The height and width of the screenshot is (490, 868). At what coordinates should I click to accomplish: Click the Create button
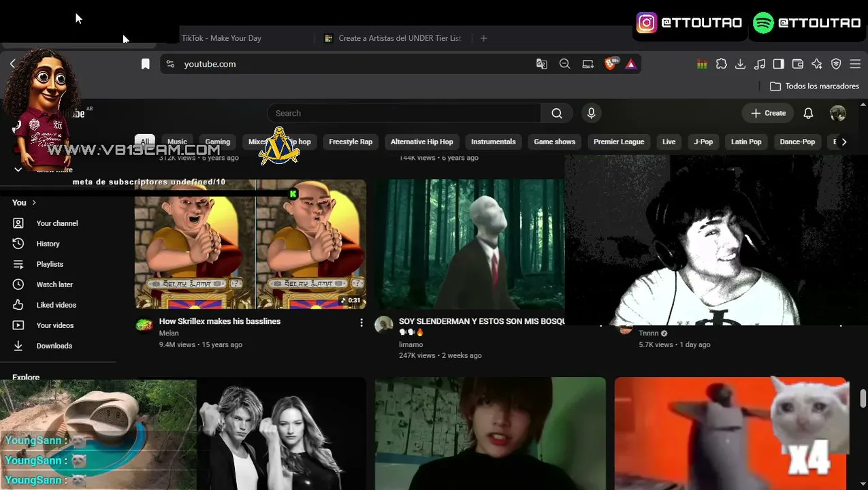point(768,113)
